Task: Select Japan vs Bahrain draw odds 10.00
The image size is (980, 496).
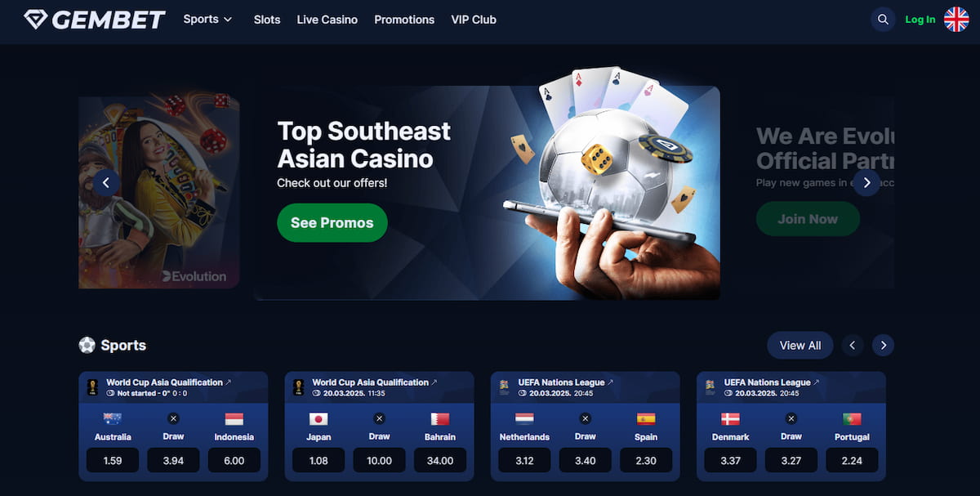Action: (380, 460)
